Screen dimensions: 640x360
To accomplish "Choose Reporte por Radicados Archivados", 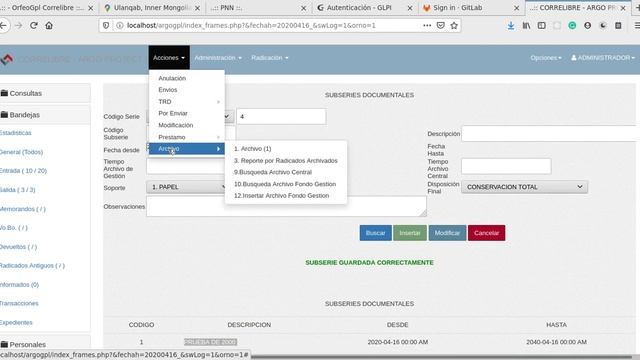I will (x=286, y=160).
